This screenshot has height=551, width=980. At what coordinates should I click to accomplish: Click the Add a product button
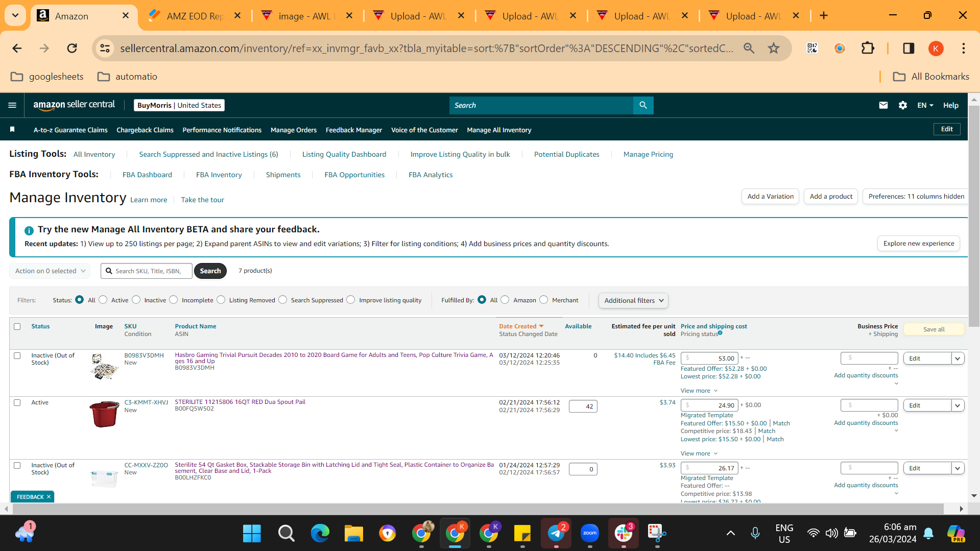point(831,197)
